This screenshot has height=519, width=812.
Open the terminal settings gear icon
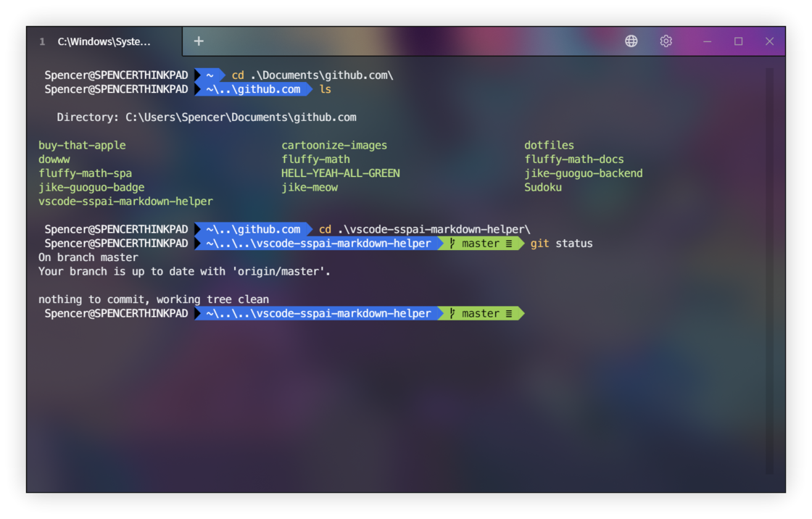[666, 41]
